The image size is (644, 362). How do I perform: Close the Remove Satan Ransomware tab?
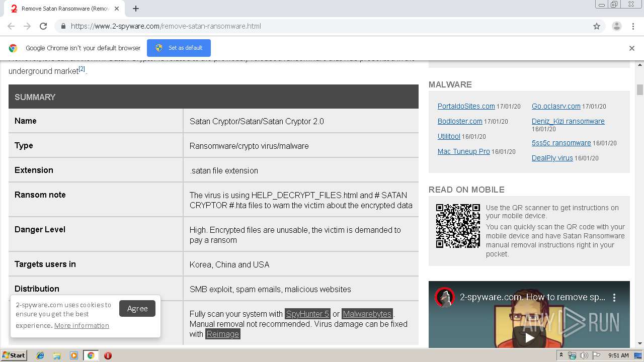click(x=118, y=9)
